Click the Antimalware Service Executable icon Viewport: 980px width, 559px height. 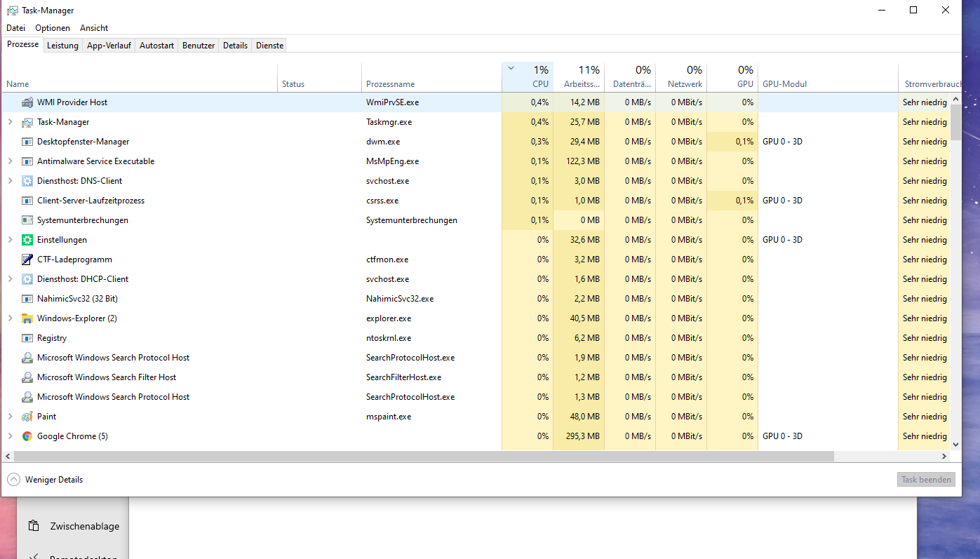[x=27, y=161]
